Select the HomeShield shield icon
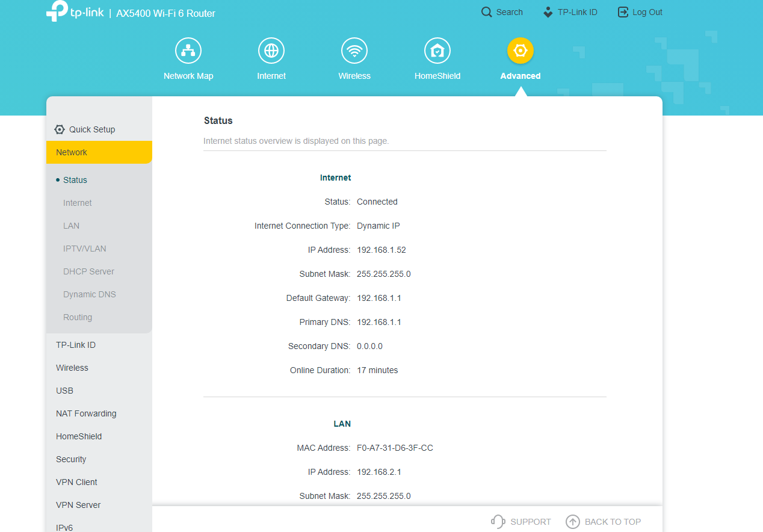The height and width of the screenshot is (532, 763). (x=437, y=51)
